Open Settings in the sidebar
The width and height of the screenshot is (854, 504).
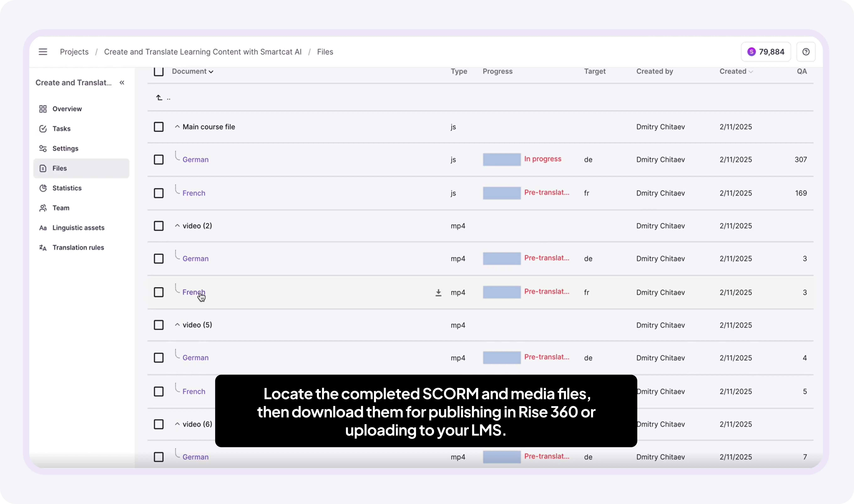pyautogui.click(x=81, y=148)
